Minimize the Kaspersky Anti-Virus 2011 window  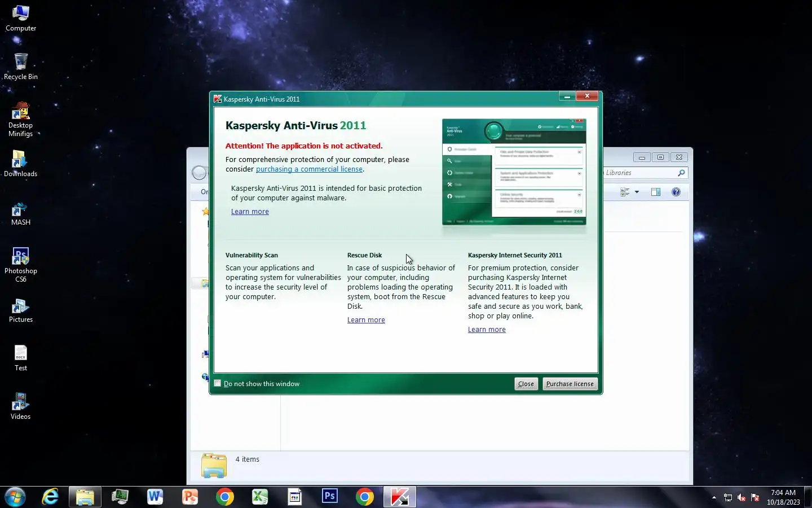(x=567, y=97)
